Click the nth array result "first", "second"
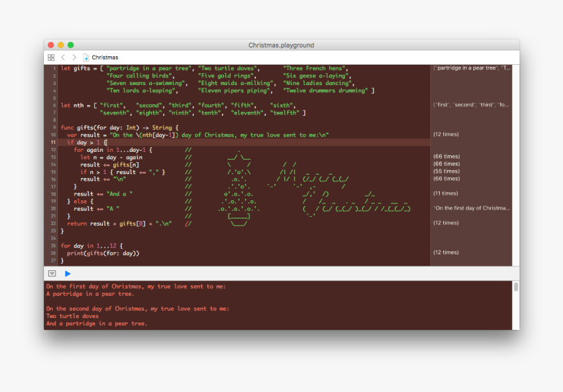Screen dimensions: 563x392 coord(471,105)
